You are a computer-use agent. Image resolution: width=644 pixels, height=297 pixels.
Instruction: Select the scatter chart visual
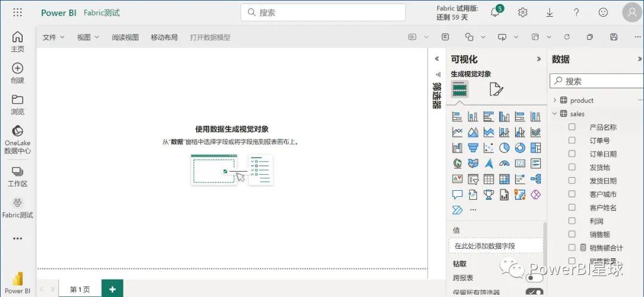[x=488, y=148]
